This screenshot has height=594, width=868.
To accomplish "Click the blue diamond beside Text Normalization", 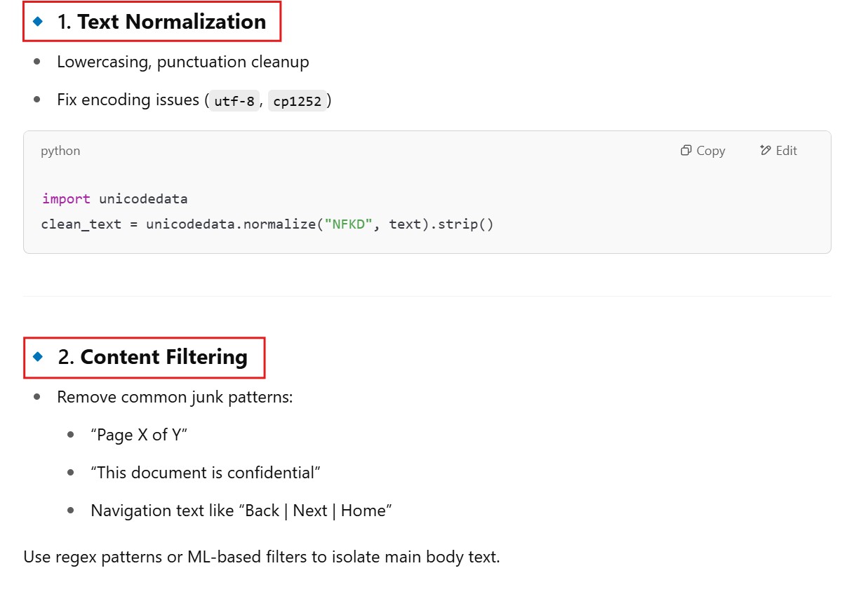I will pyautogui.click(x=38, y=22).
